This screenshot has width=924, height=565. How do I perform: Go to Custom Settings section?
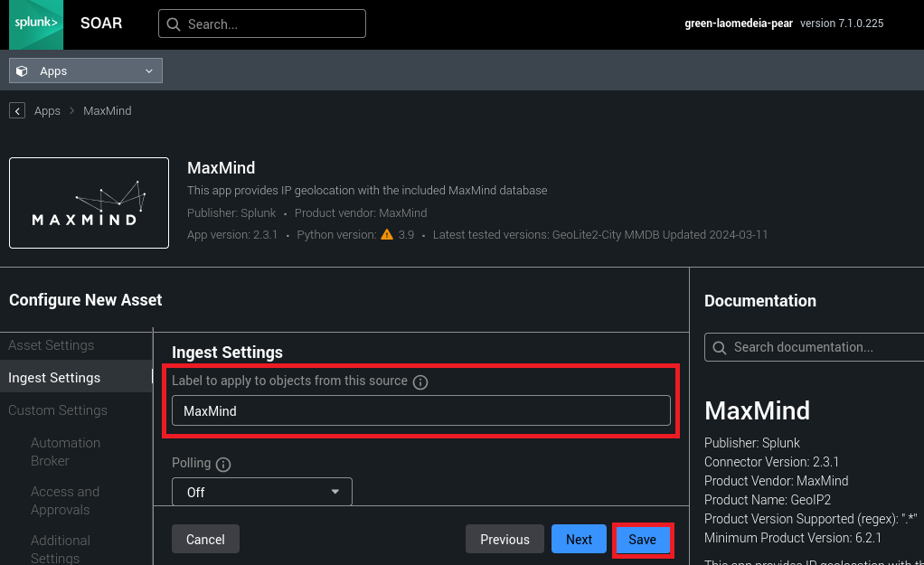pyautogui.click(x=58, y=410)
